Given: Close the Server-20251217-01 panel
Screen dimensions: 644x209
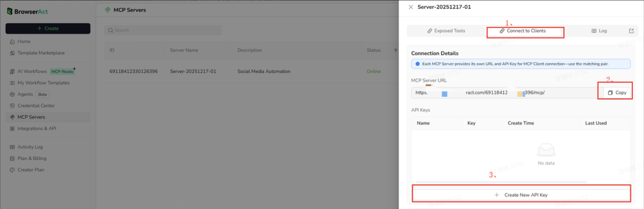Looking at the screenshot, I should [411, 7].
